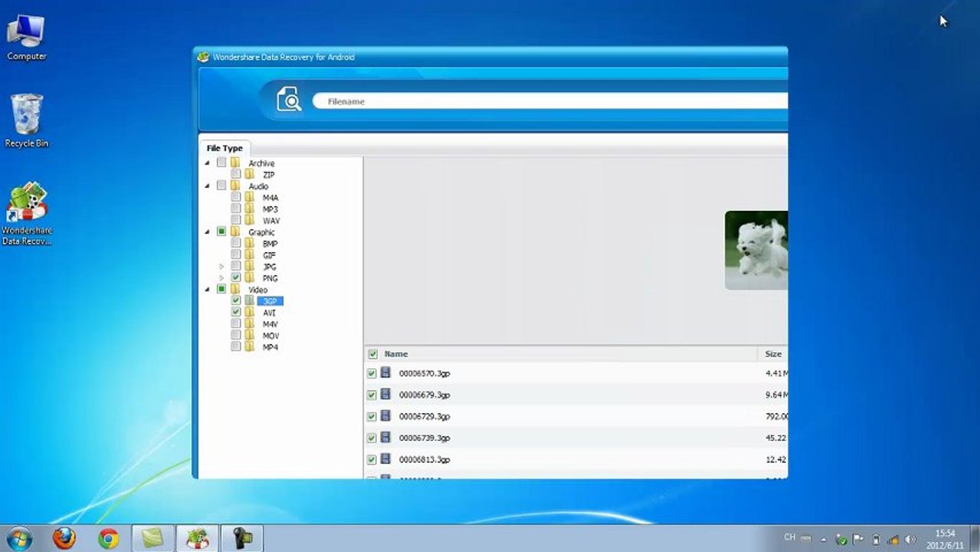The height and width of the screenshot is (552, 980).
Task: Open the Recycle Bin desktop icon
Action: (26, 121)
